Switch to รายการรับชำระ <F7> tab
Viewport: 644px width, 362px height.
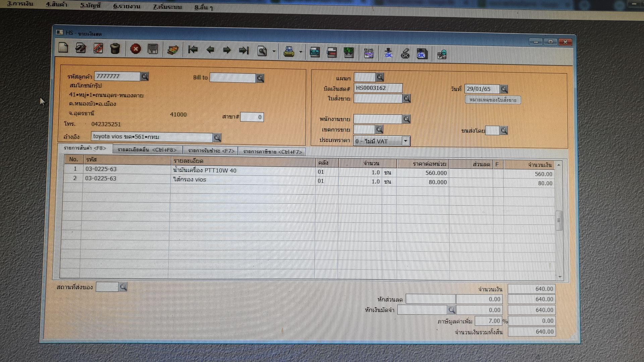tap(211, 151)
